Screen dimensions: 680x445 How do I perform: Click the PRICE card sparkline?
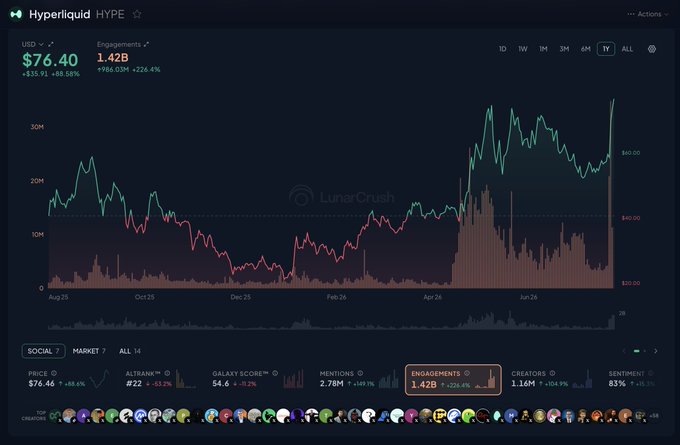pyautogui.click(x=99, y=379)
